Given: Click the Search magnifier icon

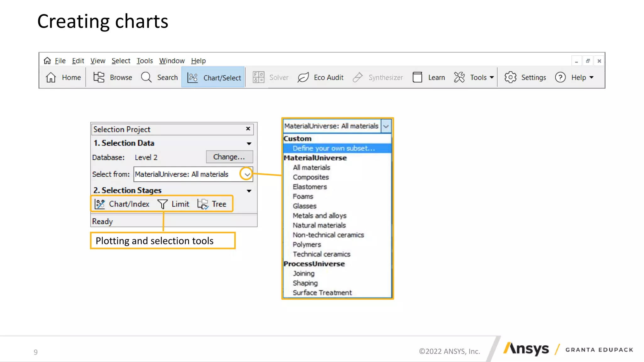Looking at the screenshot, I should [146, 77].
